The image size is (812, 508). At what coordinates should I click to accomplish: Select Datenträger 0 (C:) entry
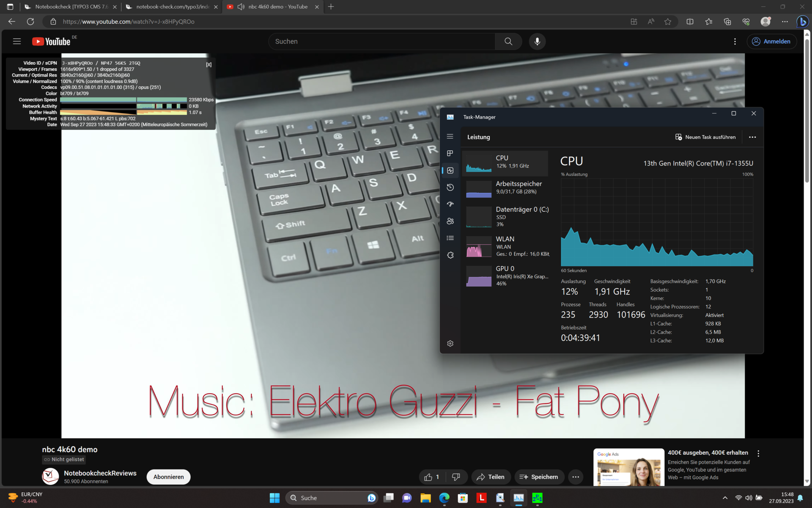click(x=505, y=216)
